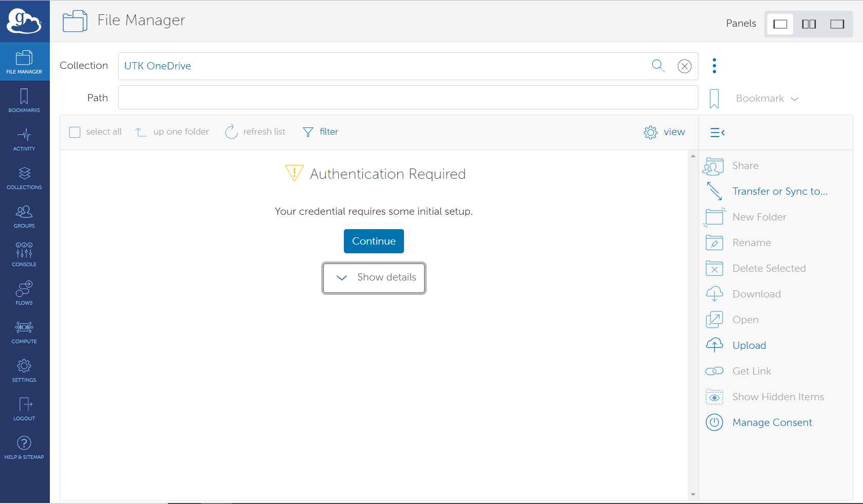This screenshot has height=504, width=863.
Task: Collapse the right-side actions menu panel
Action: click(x=717, y=133)
